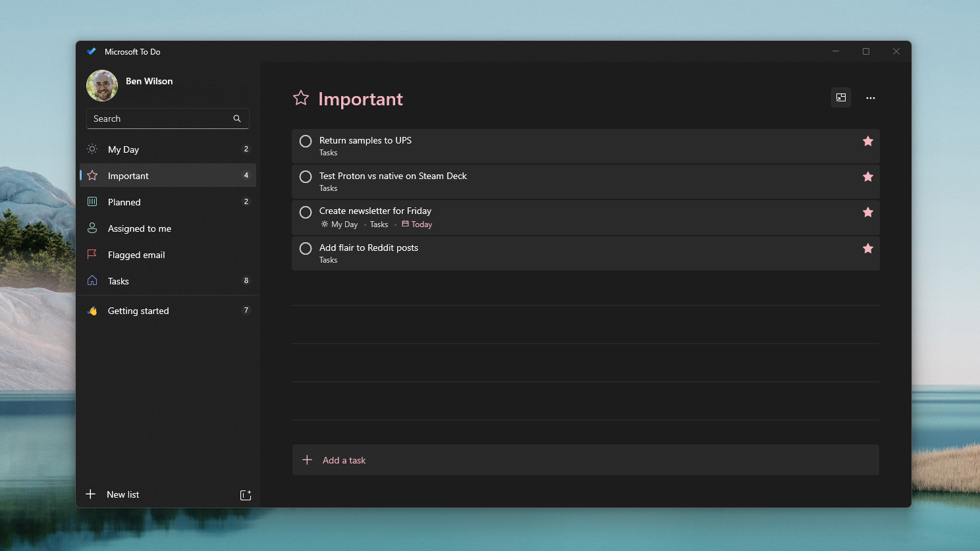980x551 pixels.
Task: Remove importance from Create newsletter for Friday
Action: [868, 212]
